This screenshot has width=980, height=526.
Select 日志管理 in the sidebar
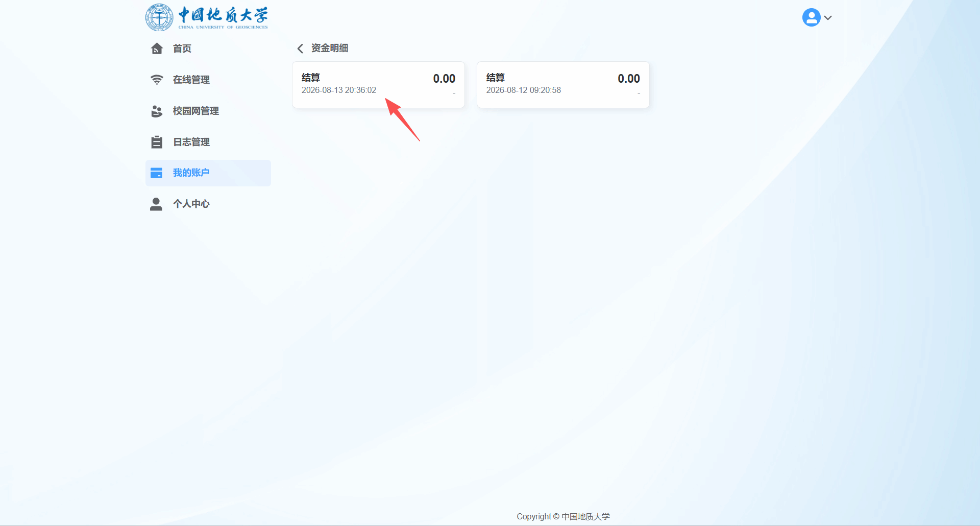pos(208,142)
